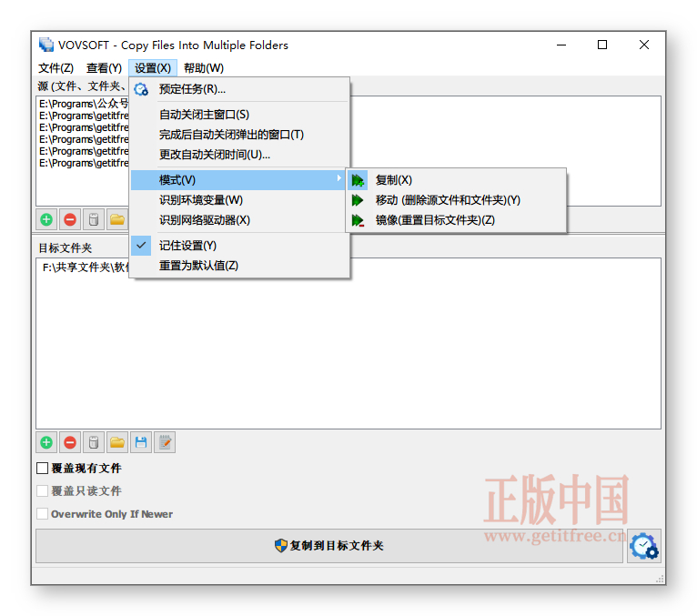
Task: Click the clock icon next to 预定任务(R)...
Action: [141, 89]
